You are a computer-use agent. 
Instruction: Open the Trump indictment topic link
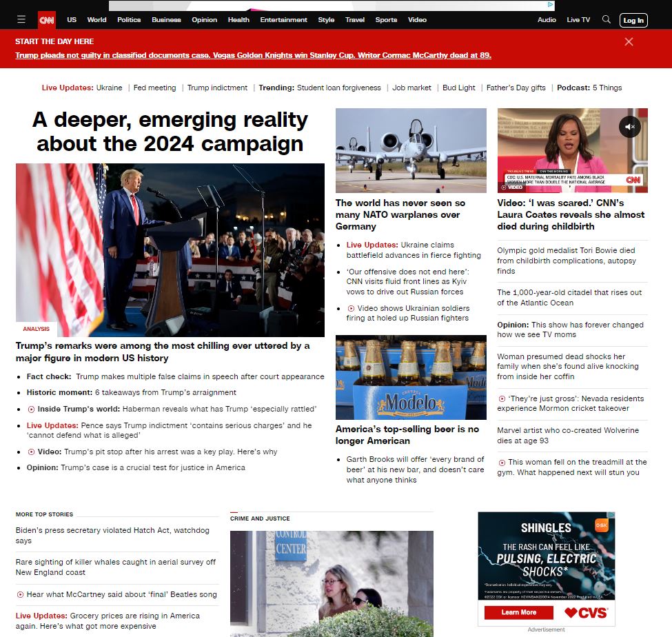[x=217, y=88]
